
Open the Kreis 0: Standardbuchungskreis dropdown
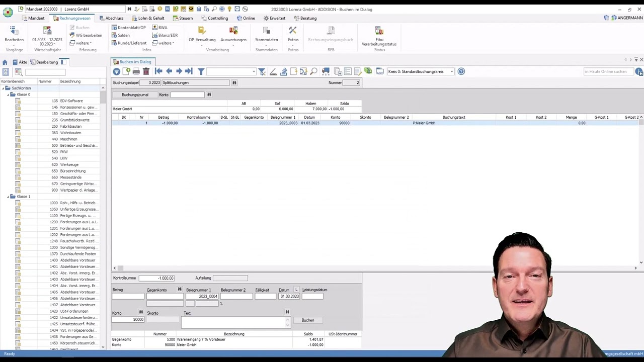tap(451, 71)
